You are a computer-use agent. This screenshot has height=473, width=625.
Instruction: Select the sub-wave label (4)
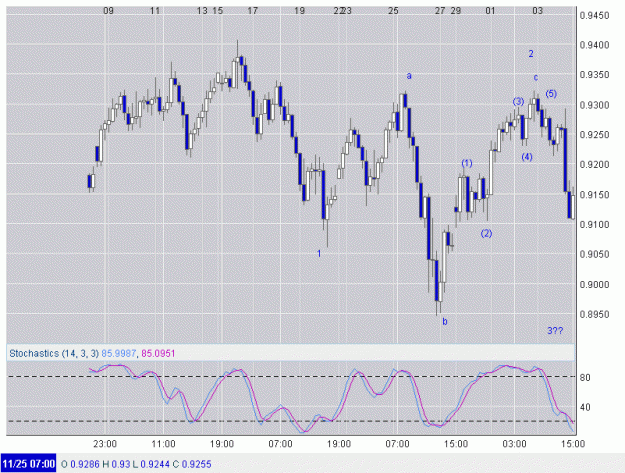527,157
